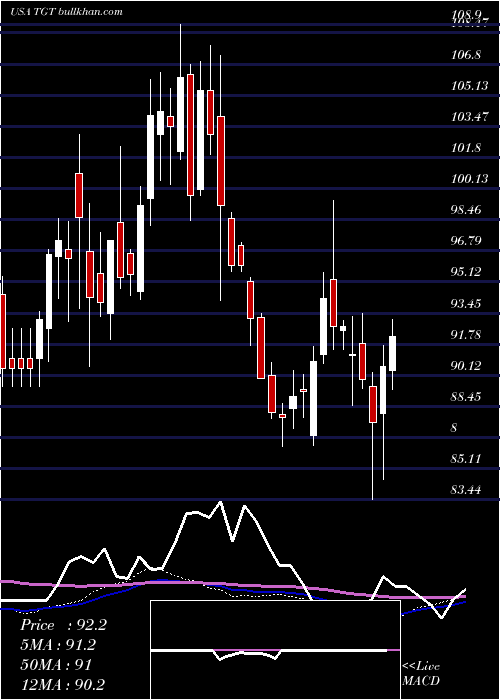Click the Price : 92.2 readout

pyautogui.click(x=63, y=625)
